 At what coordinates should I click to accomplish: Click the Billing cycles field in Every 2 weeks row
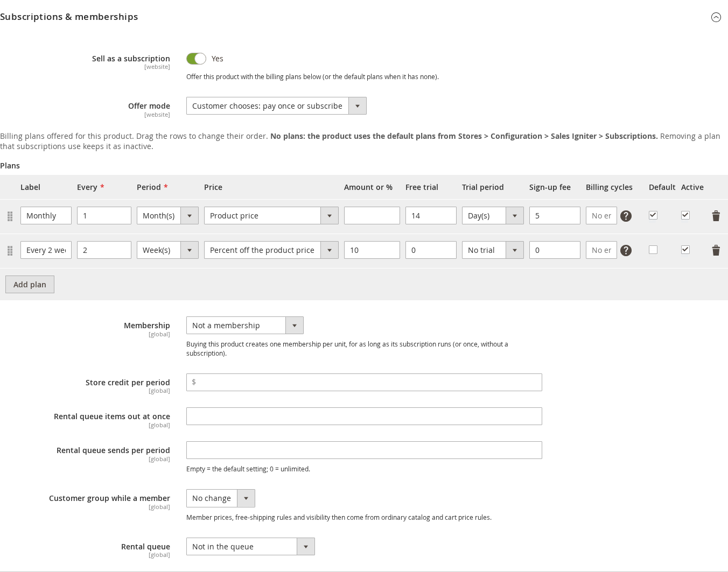pyautogui.click(x=601, y=250)
